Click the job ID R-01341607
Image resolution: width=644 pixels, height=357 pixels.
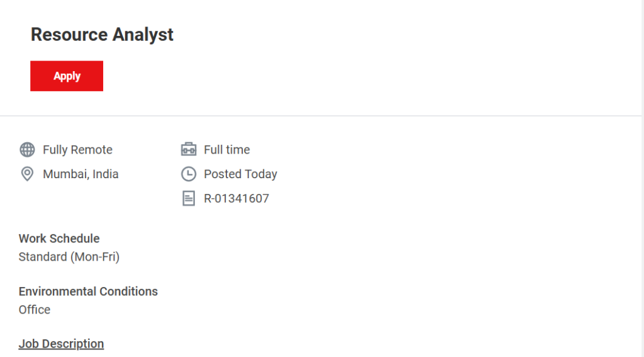236,199
